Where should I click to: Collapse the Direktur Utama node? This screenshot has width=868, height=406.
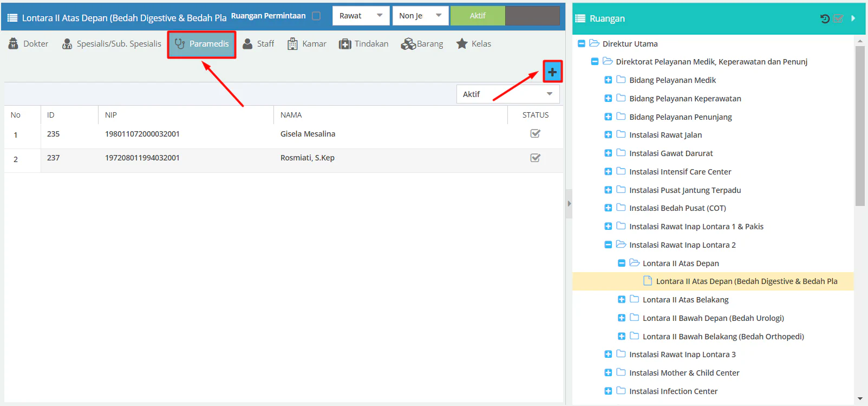(582, 43)
